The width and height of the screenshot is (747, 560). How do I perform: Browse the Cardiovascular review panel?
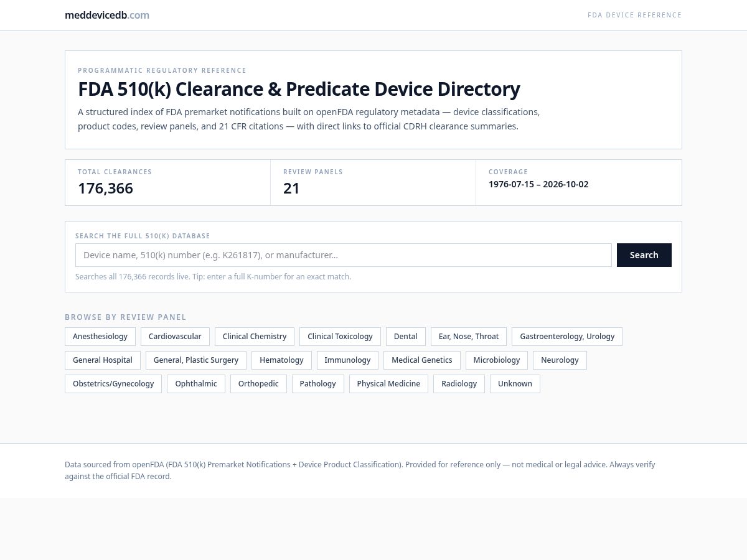175,337
